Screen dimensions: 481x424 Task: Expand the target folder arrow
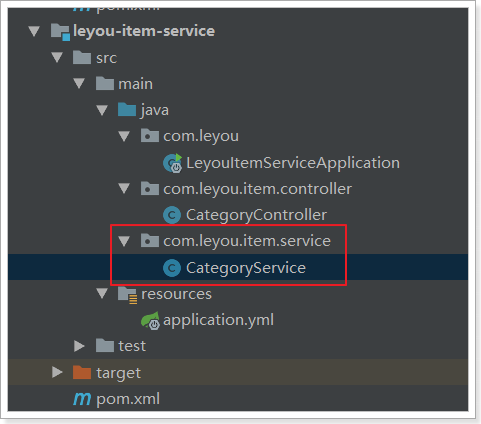57,372
